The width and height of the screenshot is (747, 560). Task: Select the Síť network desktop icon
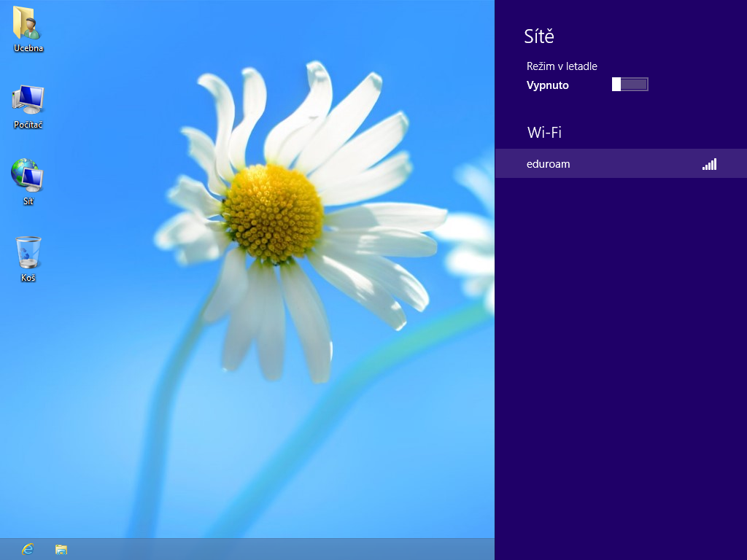27,175
